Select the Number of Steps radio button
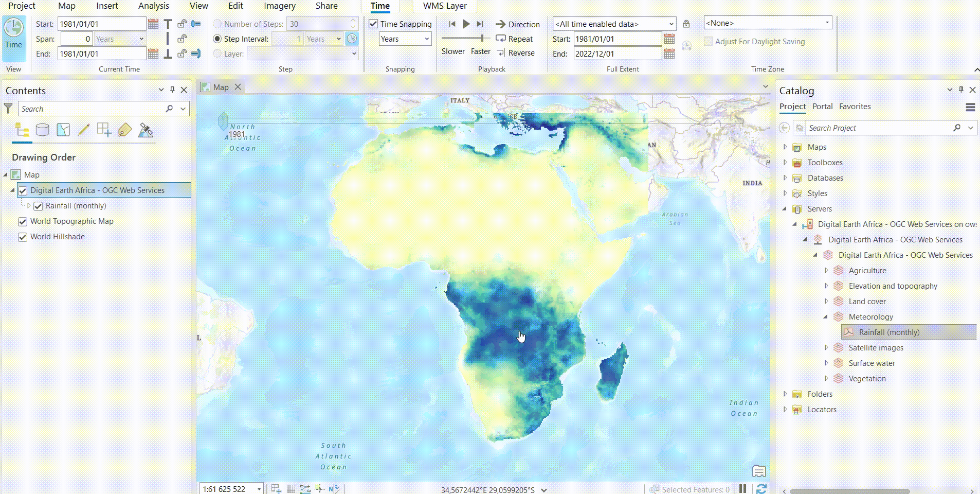 pos(218,24)
